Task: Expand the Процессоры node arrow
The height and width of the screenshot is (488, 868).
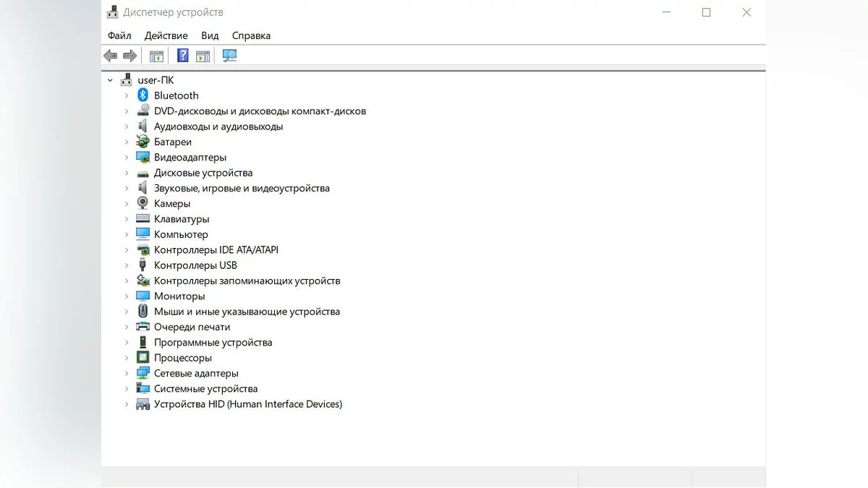Action: 127,358
